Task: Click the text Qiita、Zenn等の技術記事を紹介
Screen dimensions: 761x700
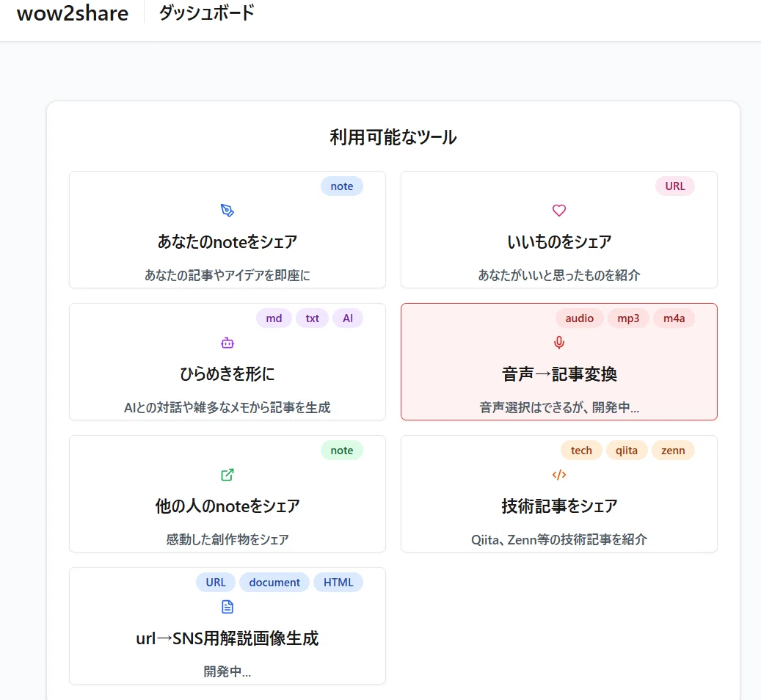Action: point(559,539)
